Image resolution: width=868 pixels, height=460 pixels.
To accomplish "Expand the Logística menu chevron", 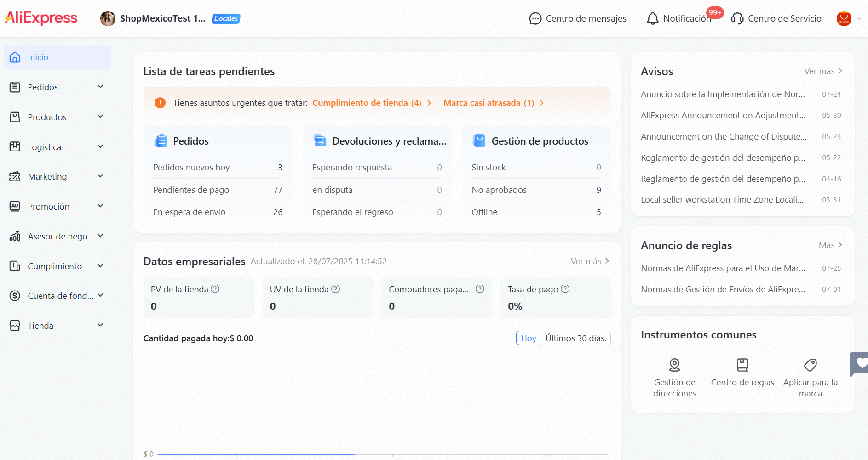I will [100, 146].
